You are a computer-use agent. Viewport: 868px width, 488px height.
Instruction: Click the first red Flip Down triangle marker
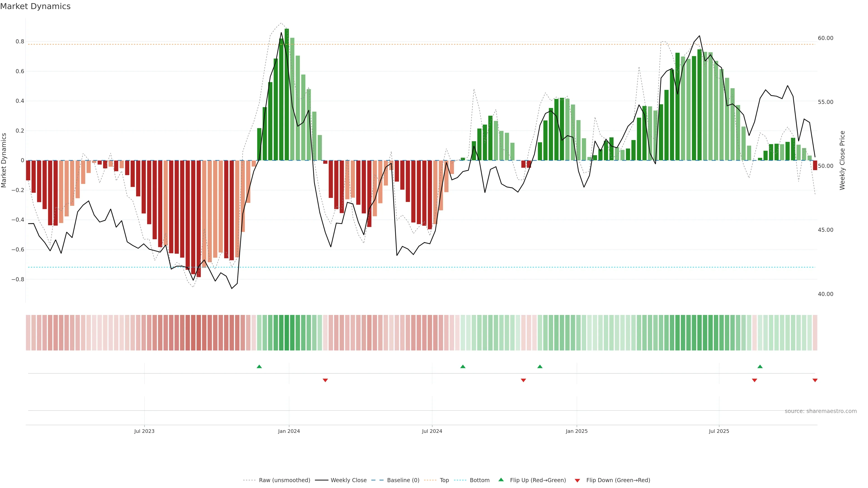click(325, 380)
